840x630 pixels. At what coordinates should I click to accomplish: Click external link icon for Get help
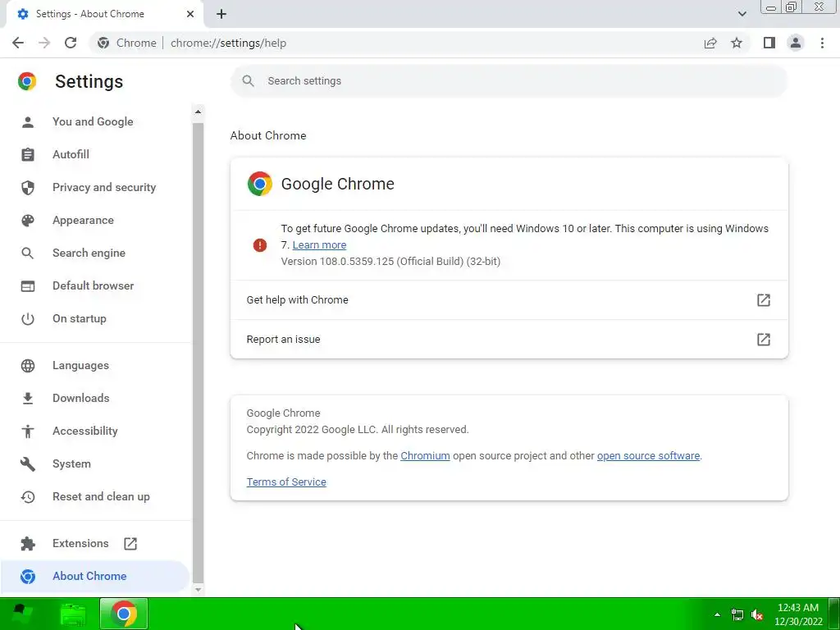(x=764, y=300)
